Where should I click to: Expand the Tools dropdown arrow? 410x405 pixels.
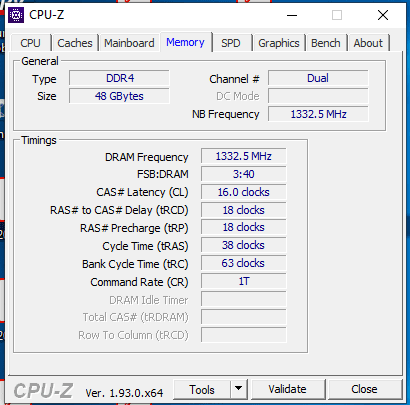click(x=238, y=389)
